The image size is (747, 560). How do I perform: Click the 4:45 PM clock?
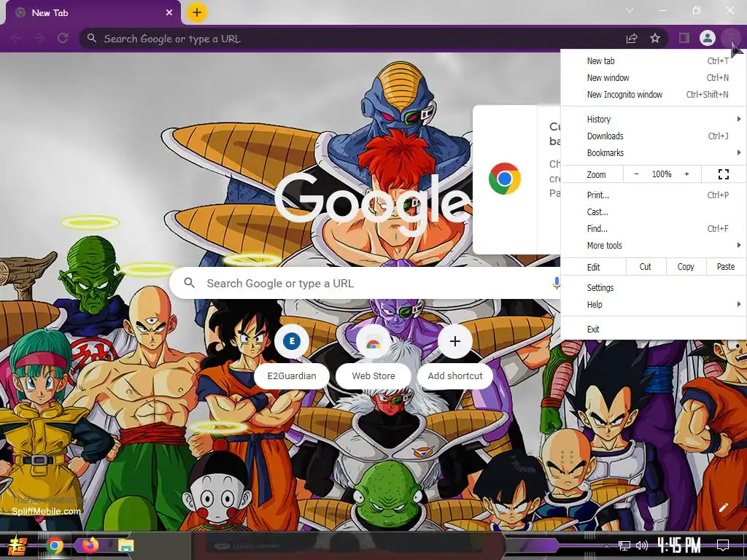tap(679, 545)
